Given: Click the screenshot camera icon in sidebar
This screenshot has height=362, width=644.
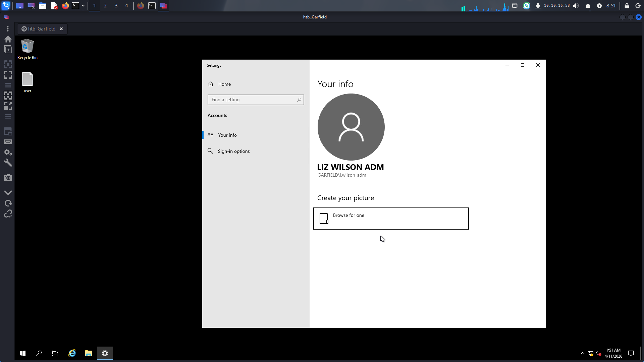Looking at the screenshot, I should (8, 178).
